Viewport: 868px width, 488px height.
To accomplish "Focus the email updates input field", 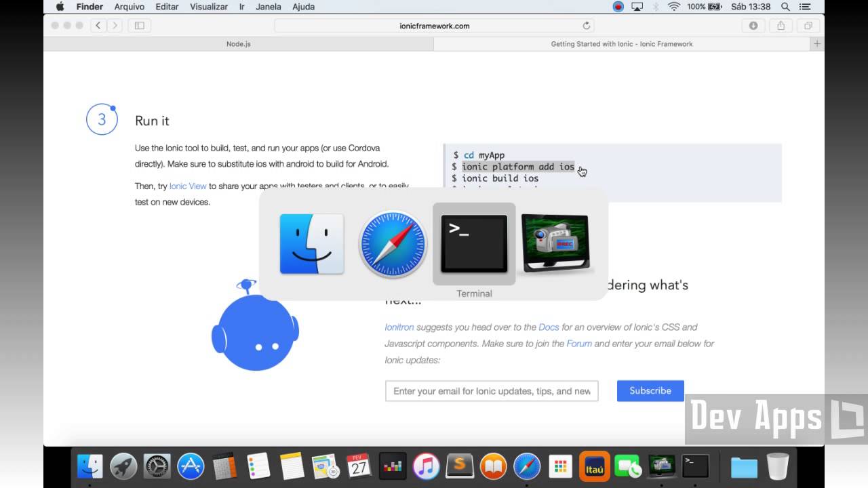I will tap(492, 391).
